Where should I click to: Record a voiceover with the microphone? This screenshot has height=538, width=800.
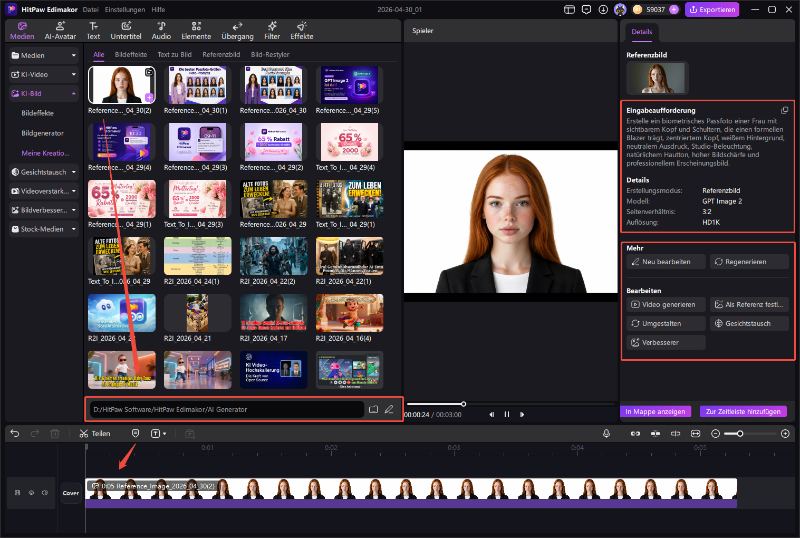(606, 433)
